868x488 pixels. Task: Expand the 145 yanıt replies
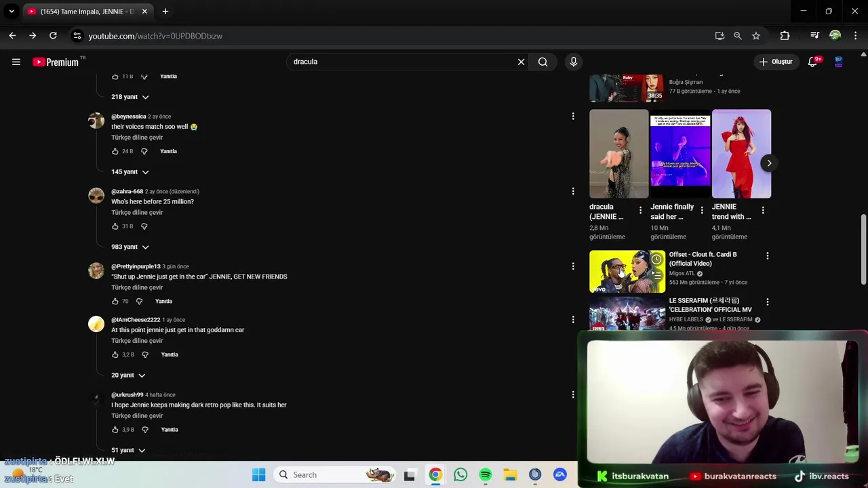[x=130, y=171]
